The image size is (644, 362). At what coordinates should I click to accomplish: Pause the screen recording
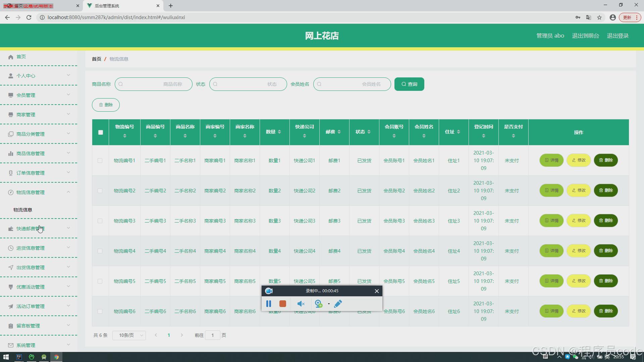click(x=269, y=304)
